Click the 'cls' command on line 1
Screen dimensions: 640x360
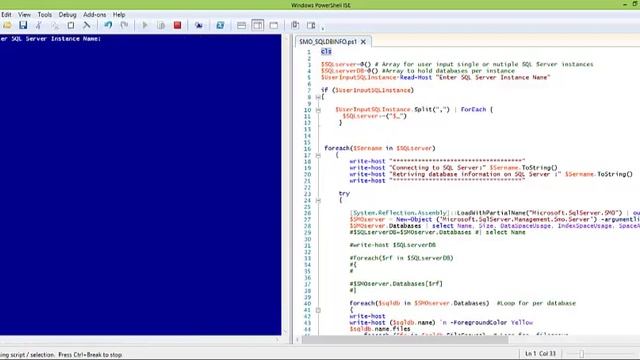coord(326,51)
